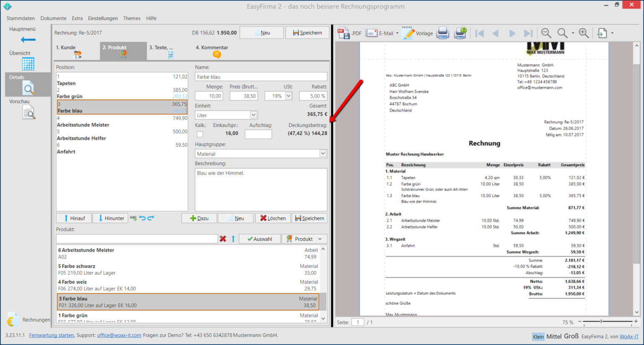The height and width of the screenshot is (345, 644).
Task: Open zoom magnifier dropdown arrow
Action: click(x=573, y=33)
